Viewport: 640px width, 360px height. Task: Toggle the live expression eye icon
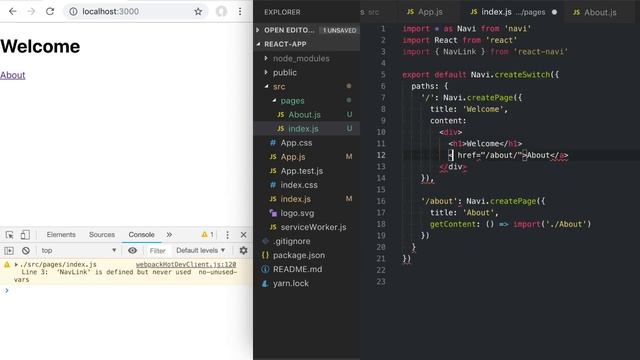coord(132,251)
